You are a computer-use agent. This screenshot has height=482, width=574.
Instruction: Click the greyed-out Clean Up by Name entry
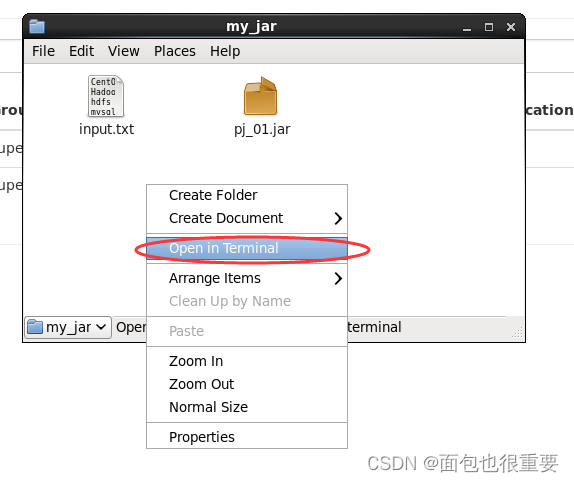tap(247, 301)
